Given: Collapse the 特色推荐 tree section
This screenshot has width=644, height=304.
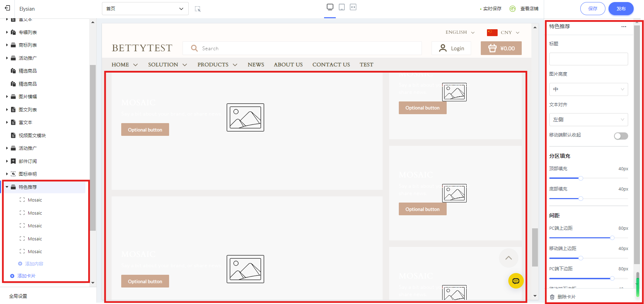Looking at the screenshot, I should [x=7, y=187].
